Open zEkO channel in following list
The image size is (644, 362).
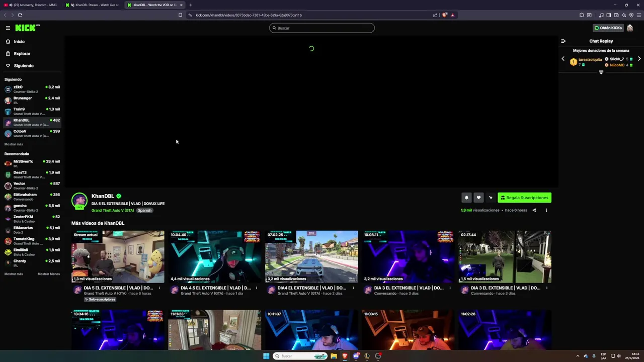pyautogui.click(x=32, y=89)
